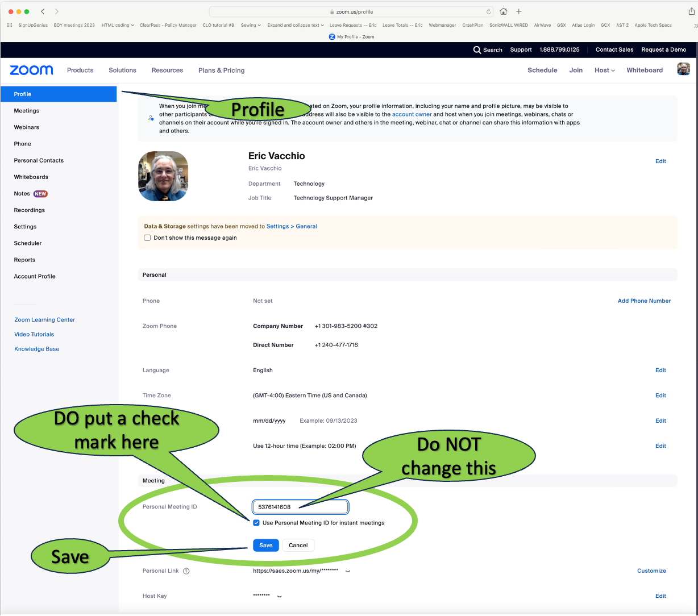Open the Solutions menu
Viewport: 698px width, 616px height.
pyautogui.click(x=123, y=70)
